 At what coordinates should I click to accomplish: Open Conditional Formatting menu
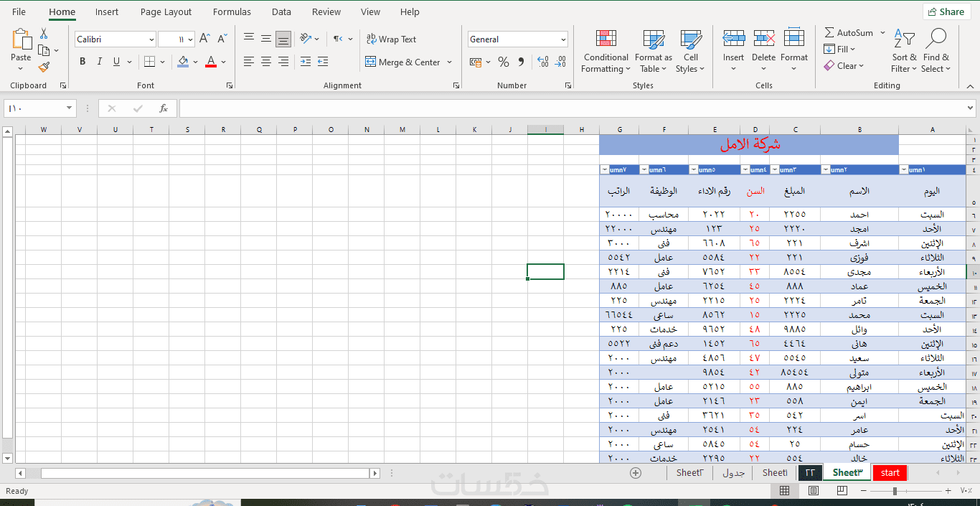pyautogui.click(x=606, y=51)
